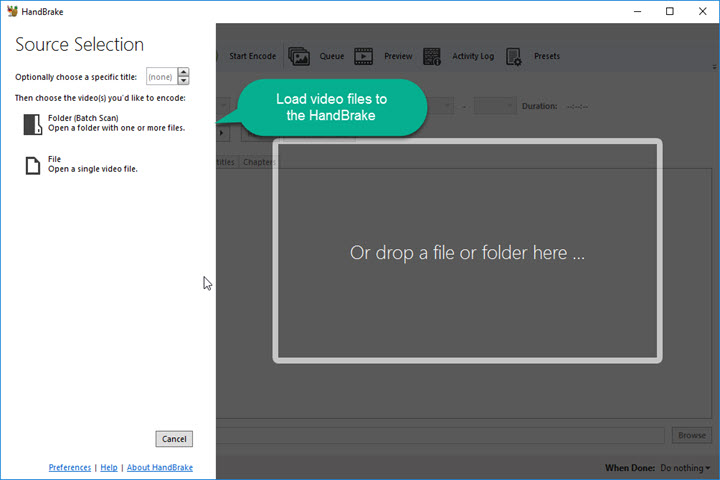720x480 pixels.
Task: Open the Preferences link
Action: tap(69, 467)
